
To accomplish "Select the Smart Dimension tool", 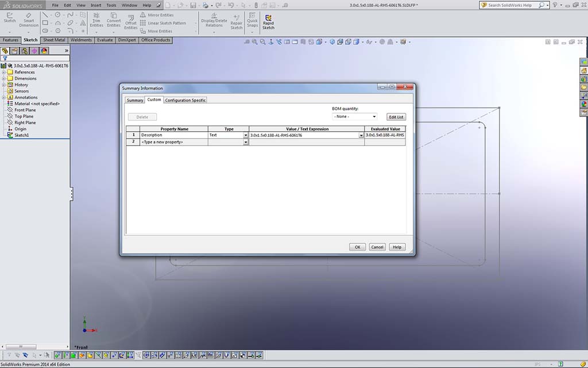I will [29, 18].
